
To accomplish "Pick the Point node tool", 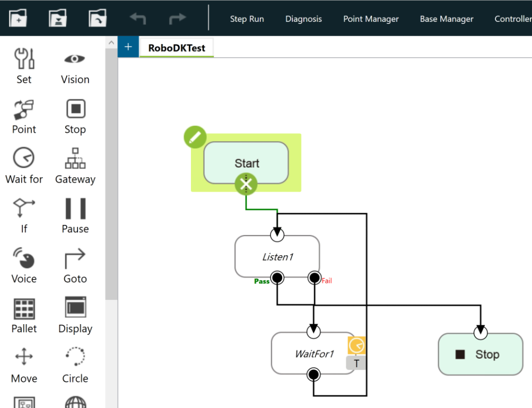I will point(24,116).
